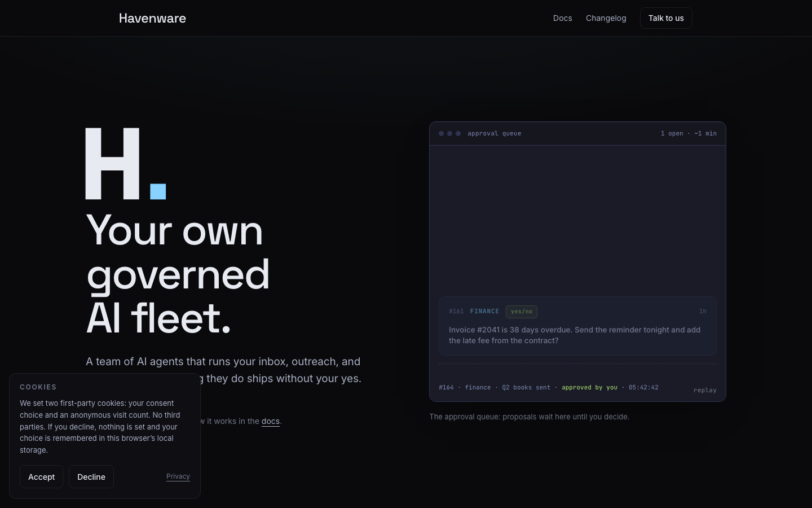Image resolution: width=812 pixels, height=508 pixels.
Task: Click the 'approval queue' panel title
Action: (494, 134)
